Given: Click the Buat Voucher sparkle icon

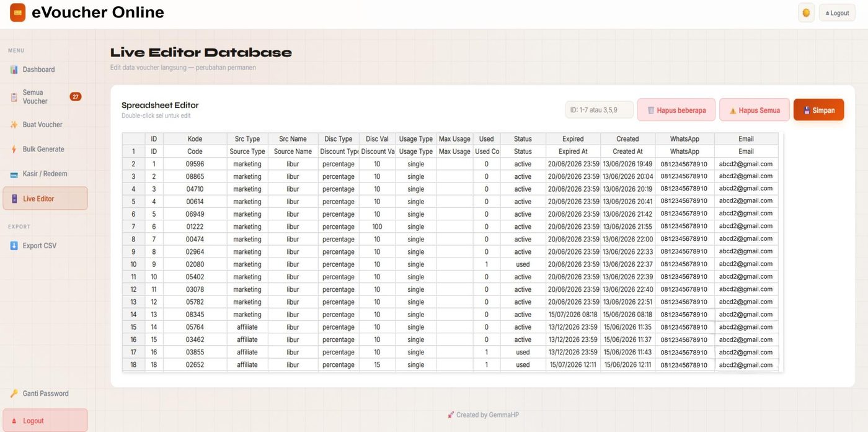Looking at the screenshot, I should tap(14, 125).
